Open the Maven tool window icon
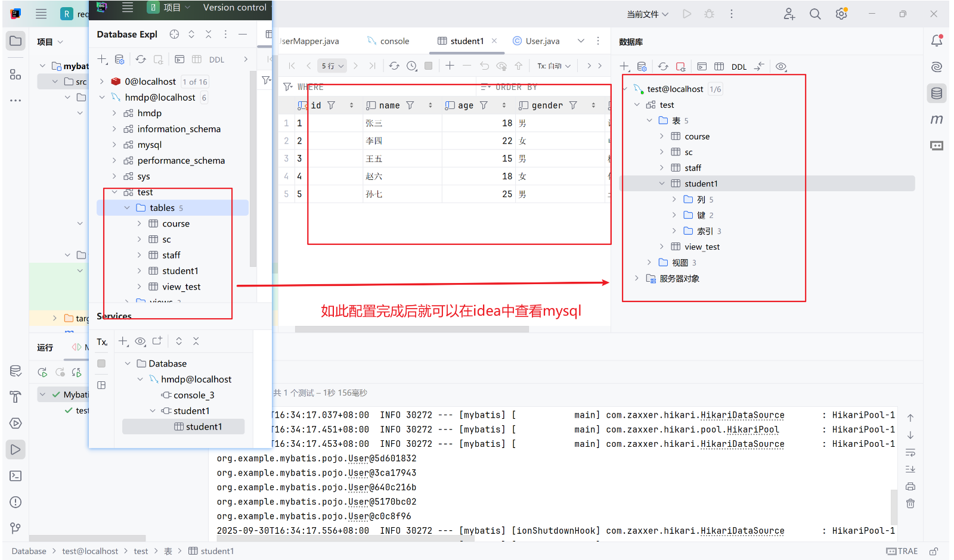This screenshot has width=954, height=560. click(x=937, y=119)
